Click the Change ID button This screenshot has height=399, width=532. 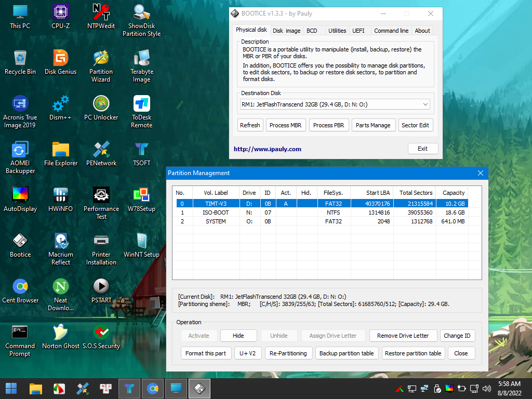(x=457, y=336)
